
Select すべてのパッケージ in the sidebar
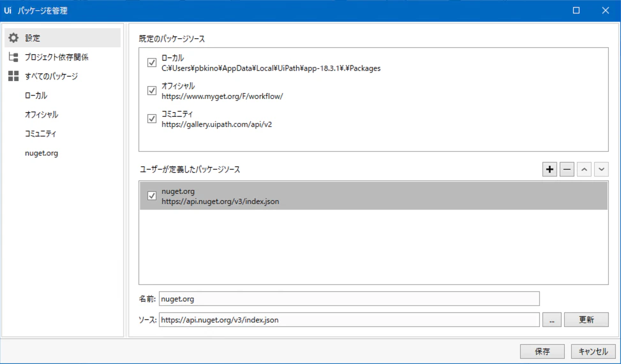click(x=51, y=76)
